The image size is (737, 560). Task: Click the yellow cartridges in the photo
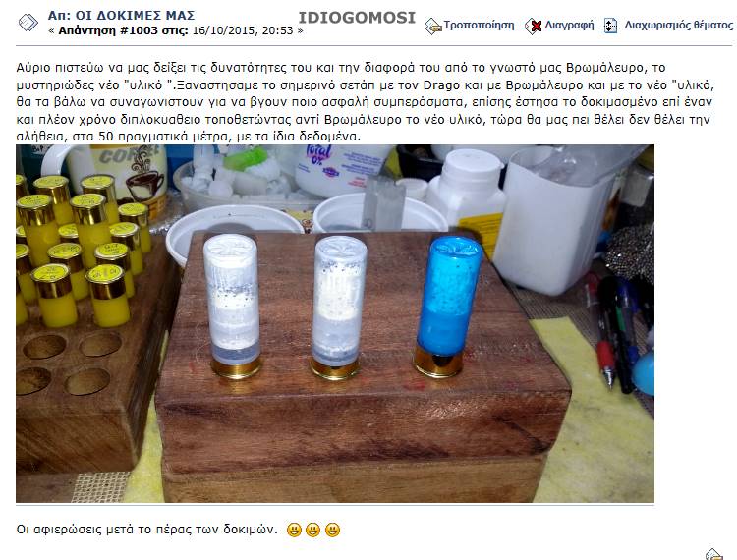click(x=80, y=249)
